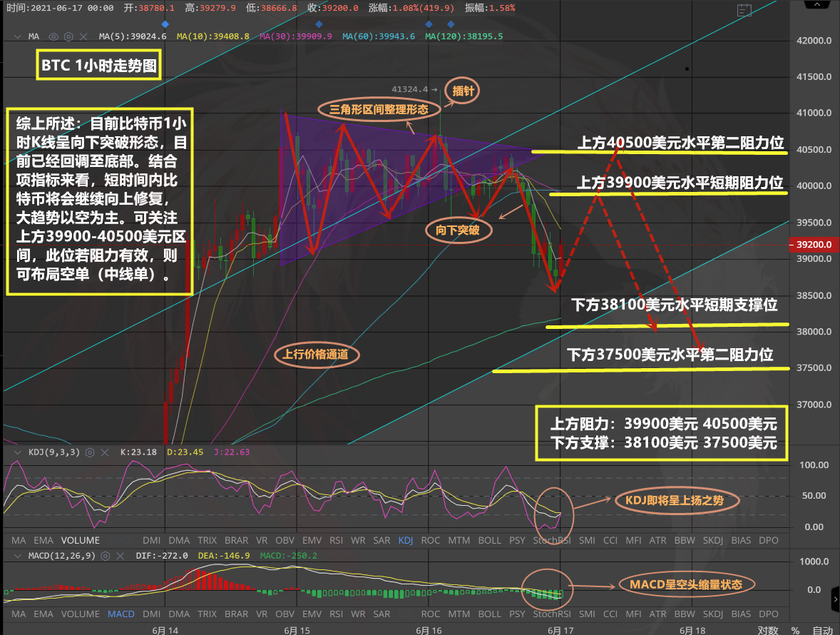840x635 pixels.
Task: Open MACD(12,26,9) settings icon
Action: coord(106,556)
